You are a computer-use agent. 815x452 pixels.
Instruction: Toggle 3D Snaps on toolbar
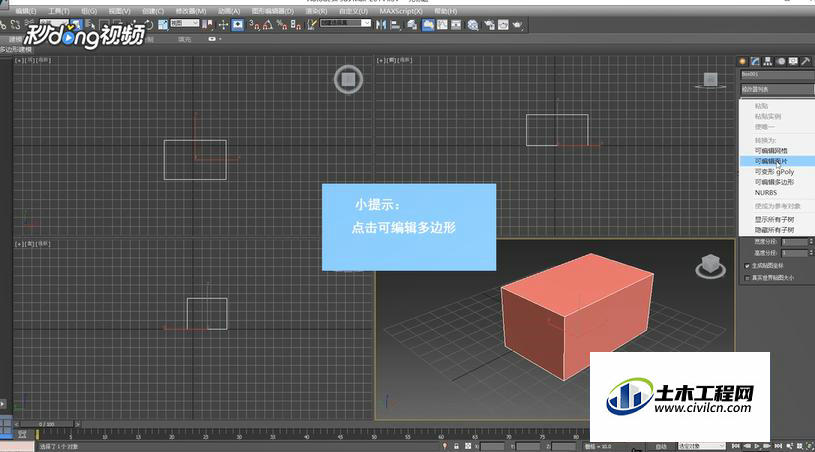[254, 24]
